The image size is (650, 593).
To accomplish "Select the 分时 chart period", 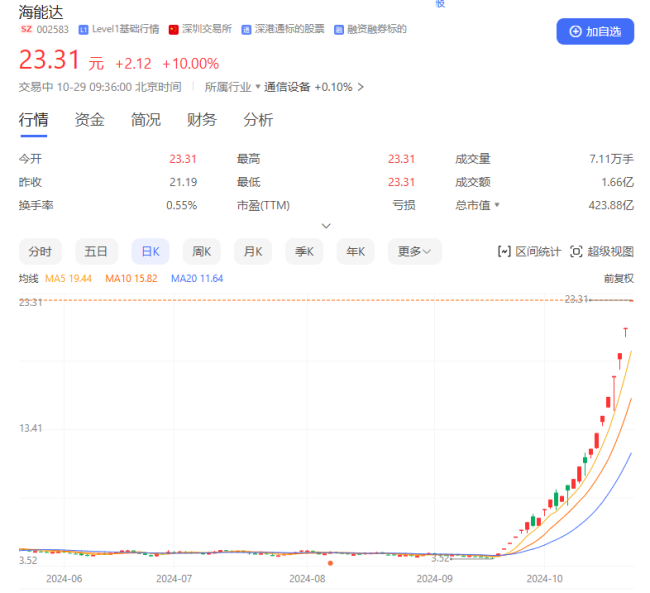I will pos(40,251).
